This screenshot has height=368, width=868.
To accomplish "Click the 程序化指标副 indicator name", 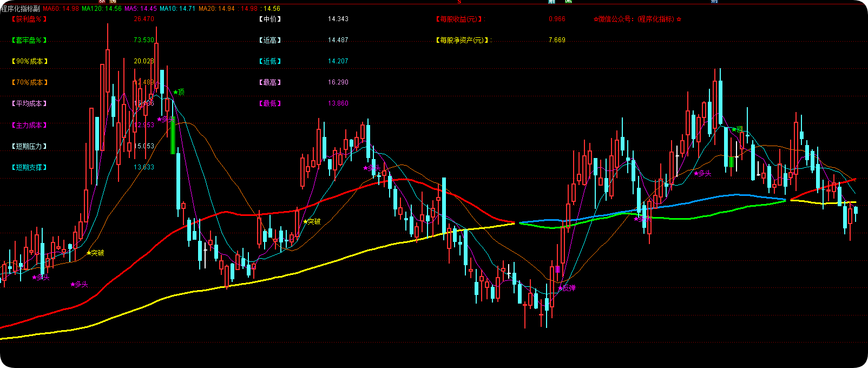I will tap(21, 9).
